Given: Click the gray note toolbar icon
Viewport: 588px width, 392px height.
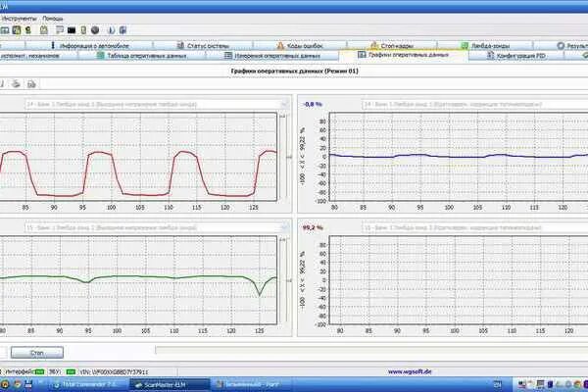Looking at the screenshot, I should (x=59, y=30).
